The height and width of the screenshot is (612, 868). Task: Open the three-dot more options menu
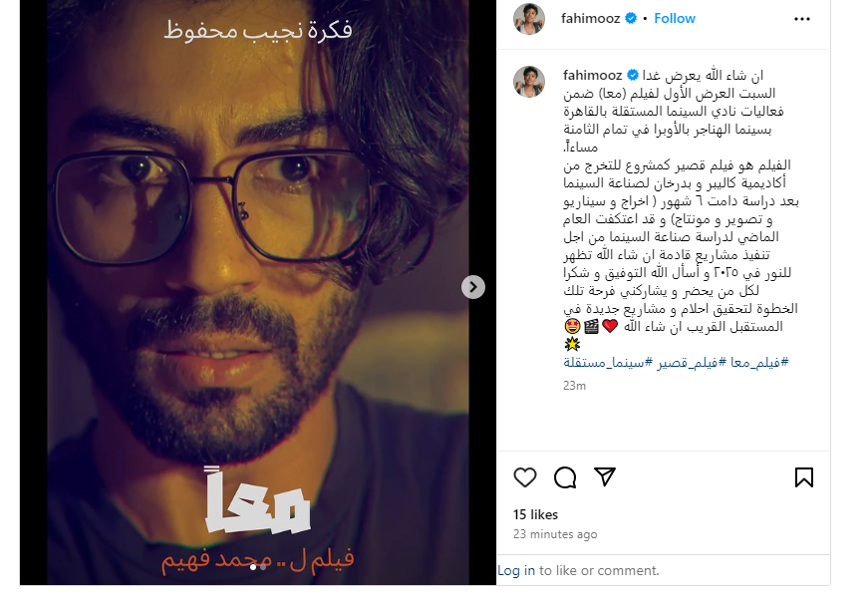click(x=801, y=19)
